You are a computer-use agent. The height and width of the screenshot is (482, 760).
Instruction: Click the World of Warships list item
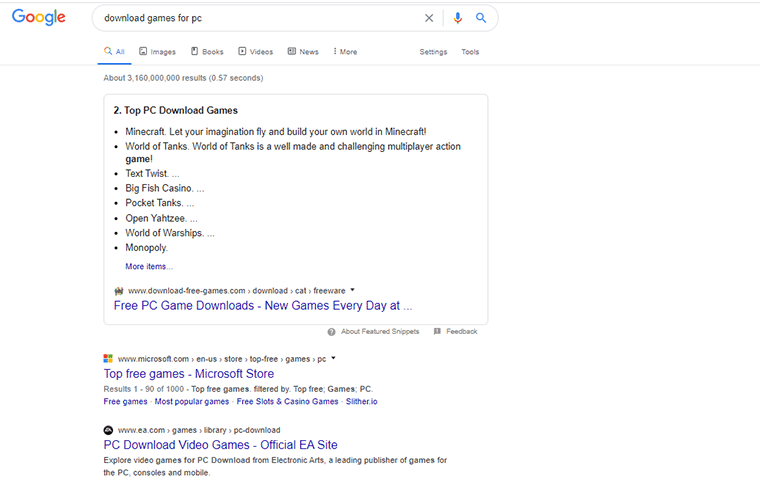coord(170,233)
